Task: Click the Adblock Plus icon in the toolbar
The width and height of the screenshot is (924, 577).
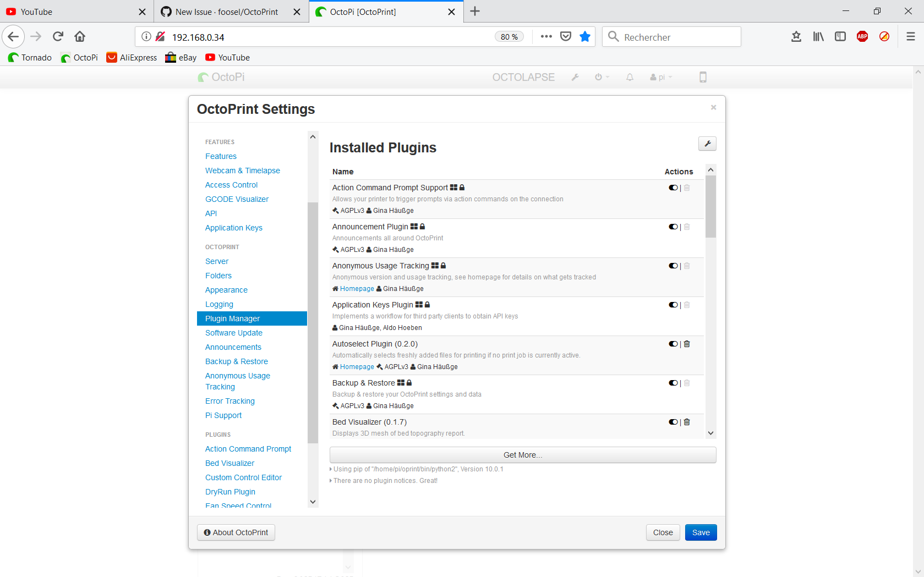Action: (861, 36)
